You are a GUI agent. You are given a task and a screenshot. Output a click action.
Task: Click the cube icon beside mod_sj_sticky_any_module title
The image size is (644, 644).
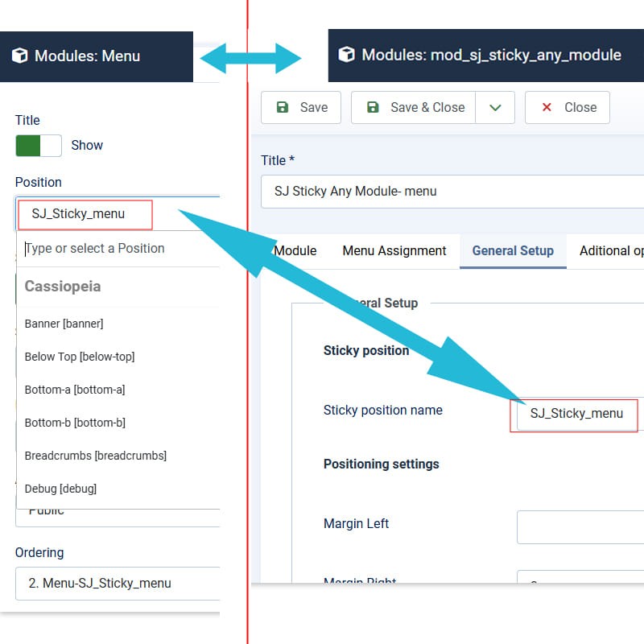click(346, 54)
